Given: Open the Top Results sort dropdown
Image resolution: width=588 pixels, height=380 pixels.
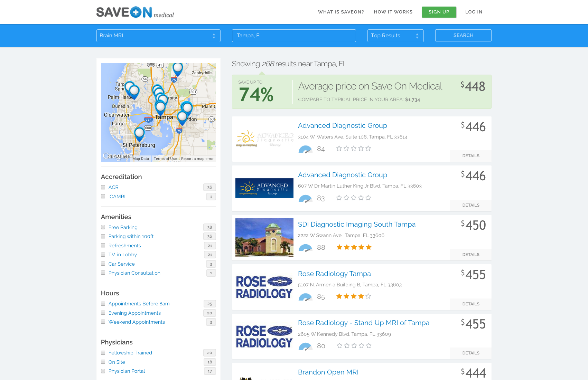Looking at the screenshot, I should pos(395,36).
